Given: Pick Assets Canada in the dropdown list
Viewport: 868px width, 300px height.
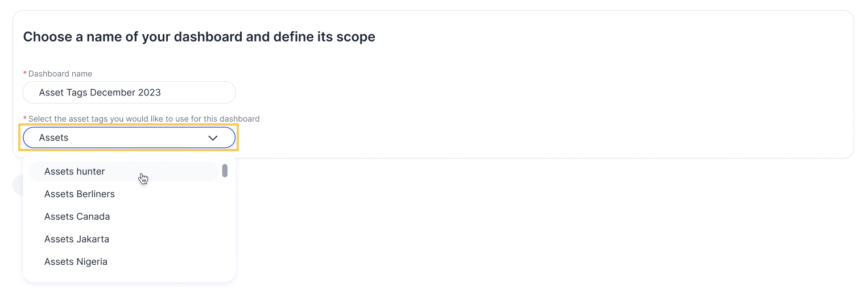Looking at the screenshot, I should point(123,216).
